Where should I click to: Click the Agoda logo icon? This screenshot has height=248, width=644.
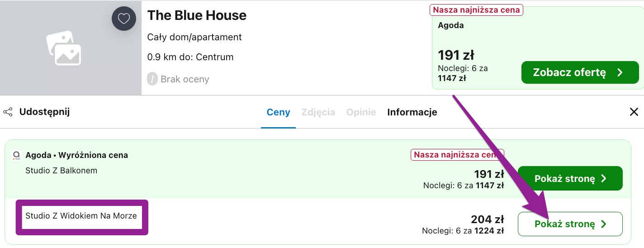click(x=16, y=155)
